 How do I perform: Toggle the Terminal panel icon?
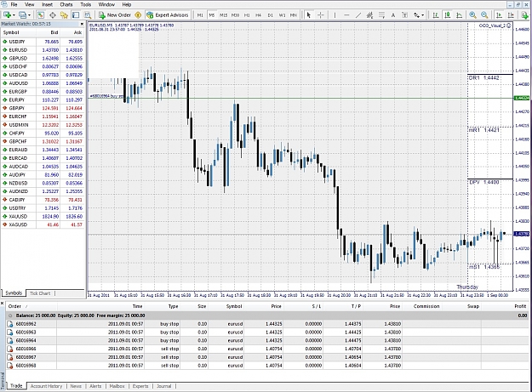76,15
